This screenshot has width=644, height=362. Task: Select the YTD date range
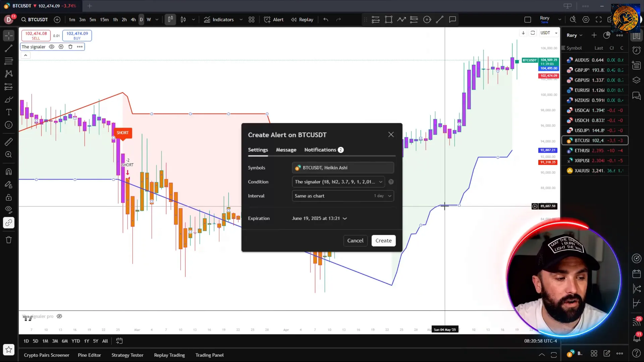[x=76, y=341]
